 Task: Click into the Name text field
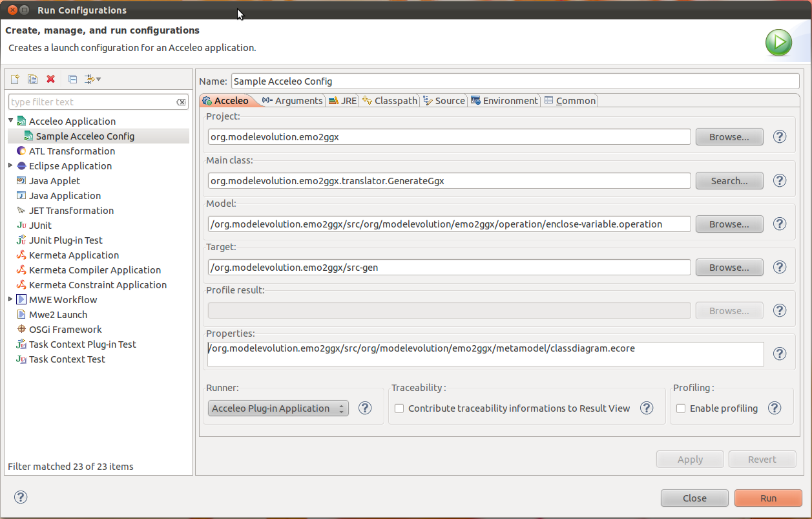pos(514,81)
